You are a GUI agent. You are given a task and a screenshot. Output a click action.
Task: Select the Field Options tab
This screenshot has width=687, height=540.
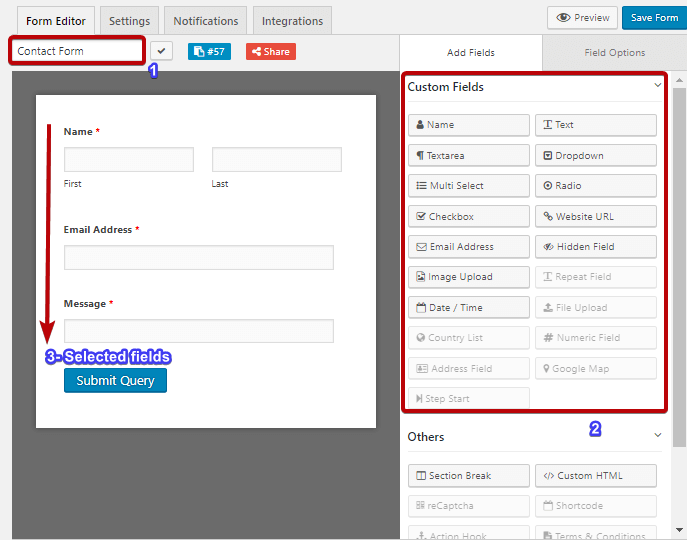(x=615, y=53)
